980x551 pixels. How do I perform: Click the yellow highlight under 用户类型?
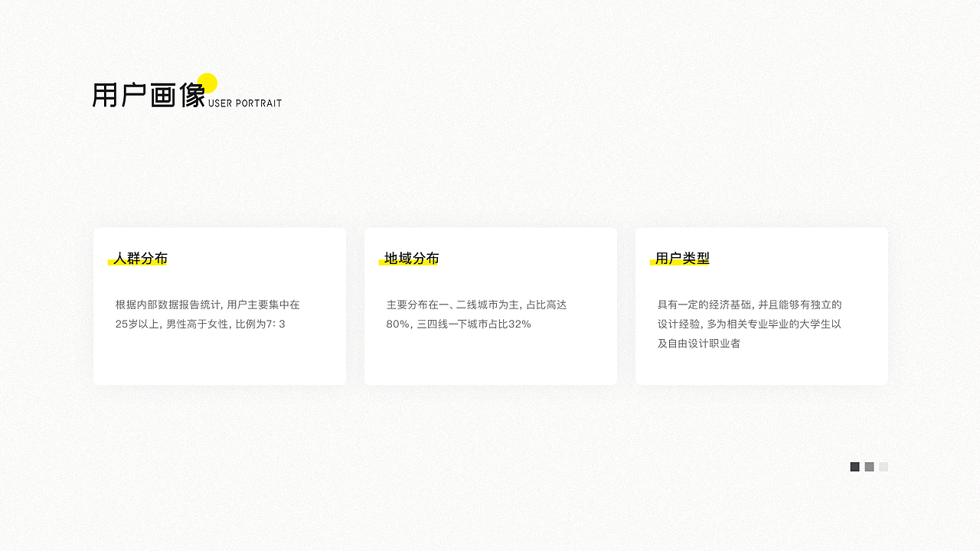[681, 265]
